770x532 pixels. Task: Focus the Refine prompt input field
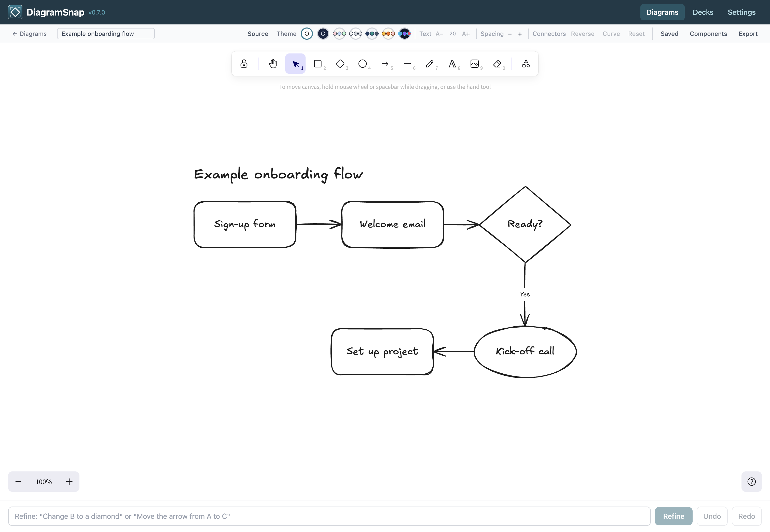coord(329,516)
